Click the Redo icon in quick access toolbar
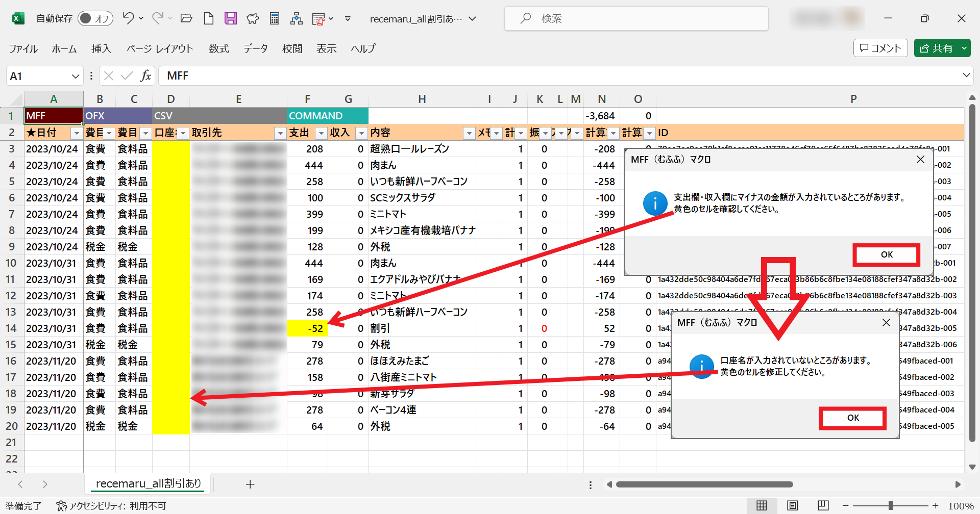 (x=157, y=18)
